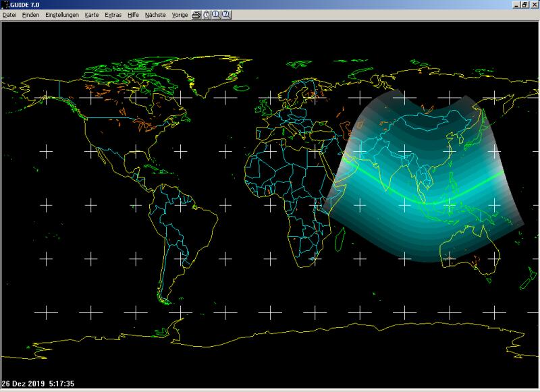Click the Nächste menu item

(155, 15)
